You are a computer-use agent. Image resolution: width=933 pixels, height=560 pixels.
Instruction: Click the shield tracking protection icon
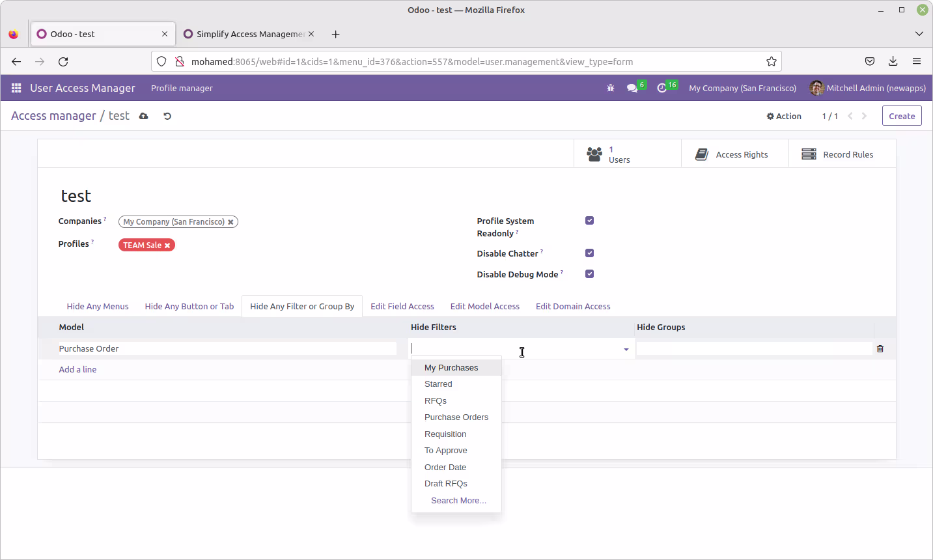pos(161,61)
